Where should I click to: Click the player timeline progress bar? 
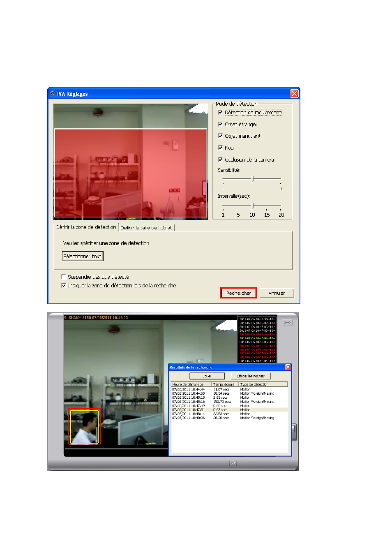coord(116,449)
